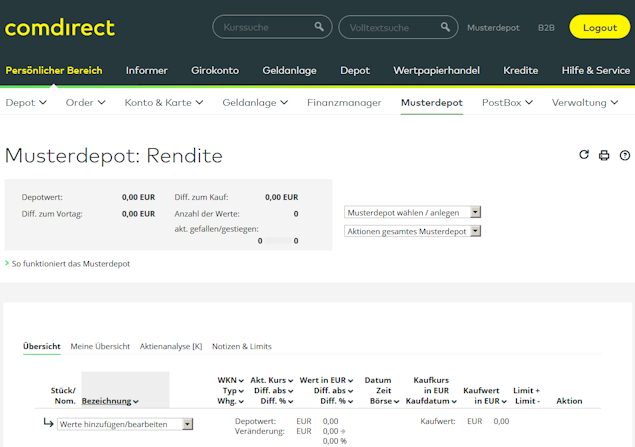Open the Informer main menu

pos(147,70)
